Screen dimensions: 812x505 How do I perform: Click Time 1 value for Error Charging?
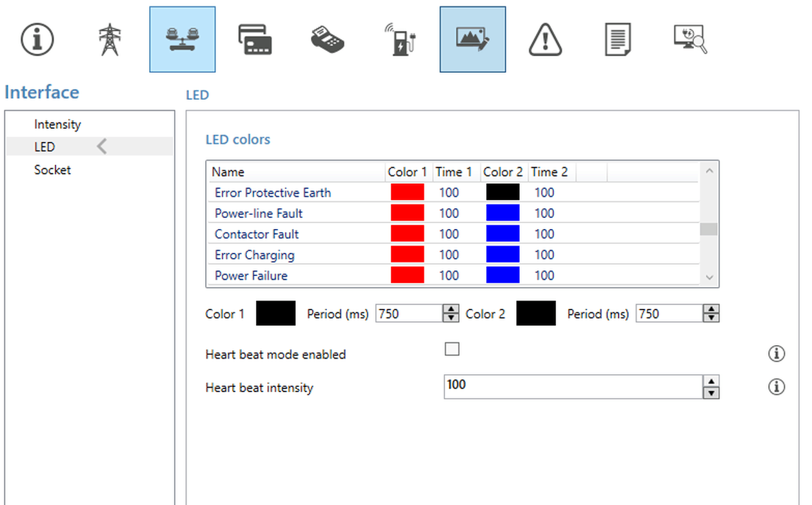point(449,255)
